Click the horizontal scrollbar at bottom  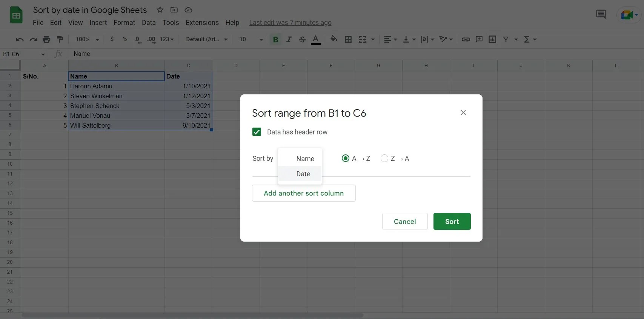(x=192, y=315)
